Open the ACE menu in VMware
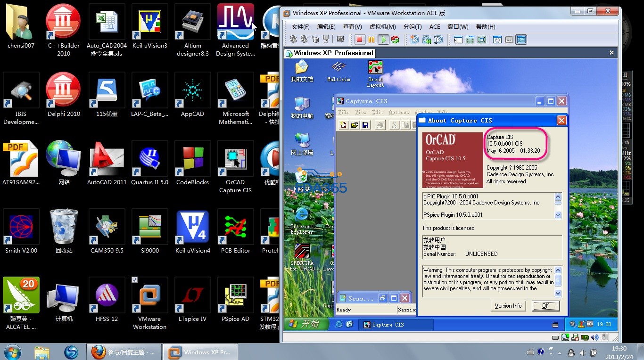This screenshot has height=360, width=644. [435, 27]
